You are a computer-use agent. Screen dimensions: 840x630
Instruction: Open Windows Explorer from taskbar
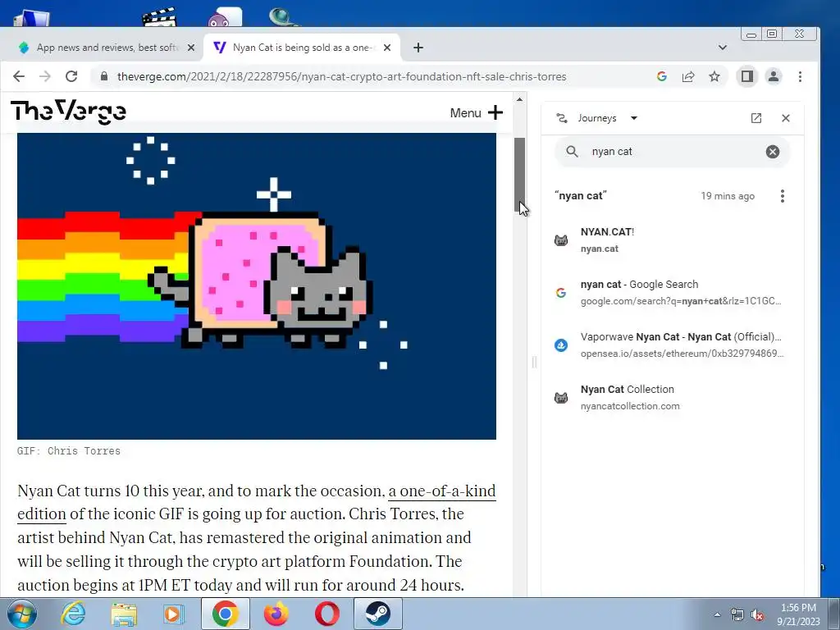coord(124,614)
